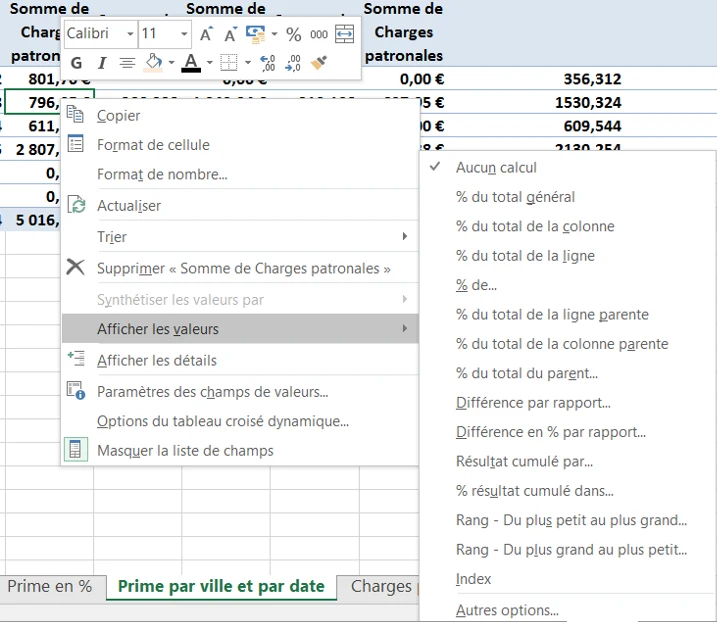The image size is (717, 622).
Task: Open Autres options...
Action: tap(568, 610)
